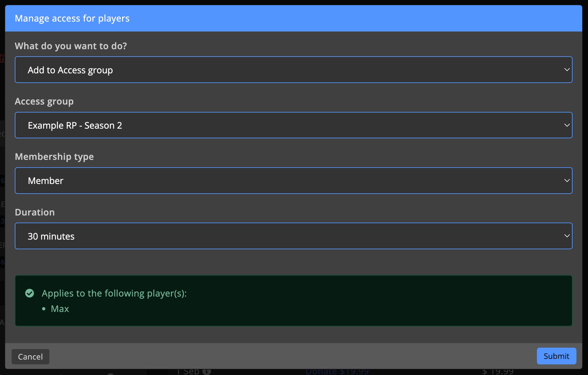This screenshot has height=375, width=588.
Task: Click the chevron arrow on the 'Example RP - Season 2' dropdown
Action: click(x=567, y=125)
